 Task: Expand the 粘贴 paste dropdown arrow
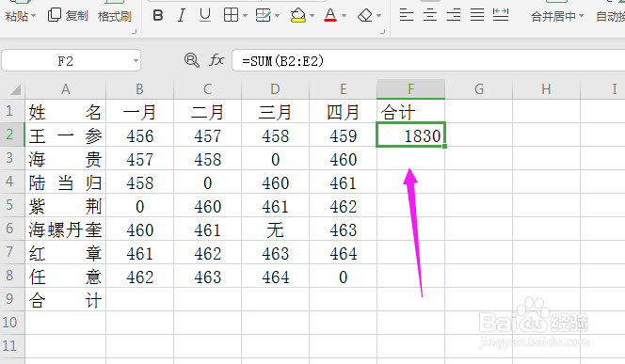tap(34, 16)
